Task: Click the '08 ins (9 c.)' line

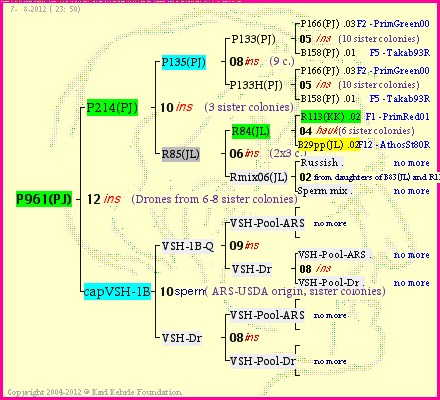Action: [262, 61]
